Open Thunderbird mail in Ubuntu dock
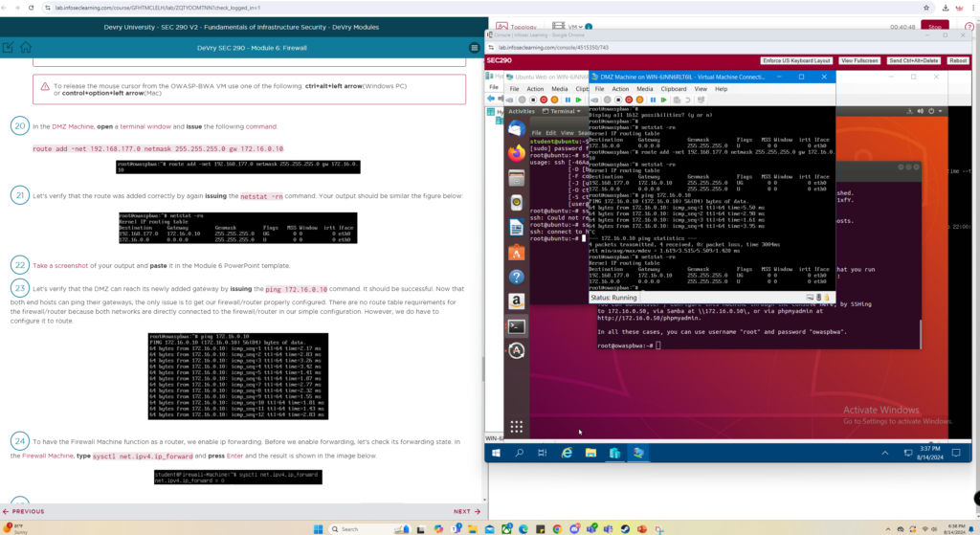This screenshot has height=535, width=980. coord(516,127)
